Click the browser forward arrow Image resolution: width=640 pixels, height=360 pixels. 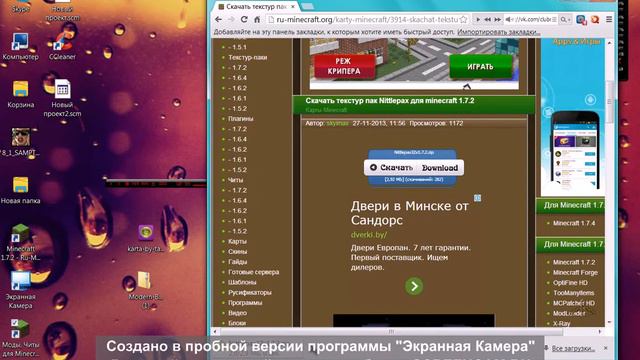pyautogui.click(x=231, y=19)
